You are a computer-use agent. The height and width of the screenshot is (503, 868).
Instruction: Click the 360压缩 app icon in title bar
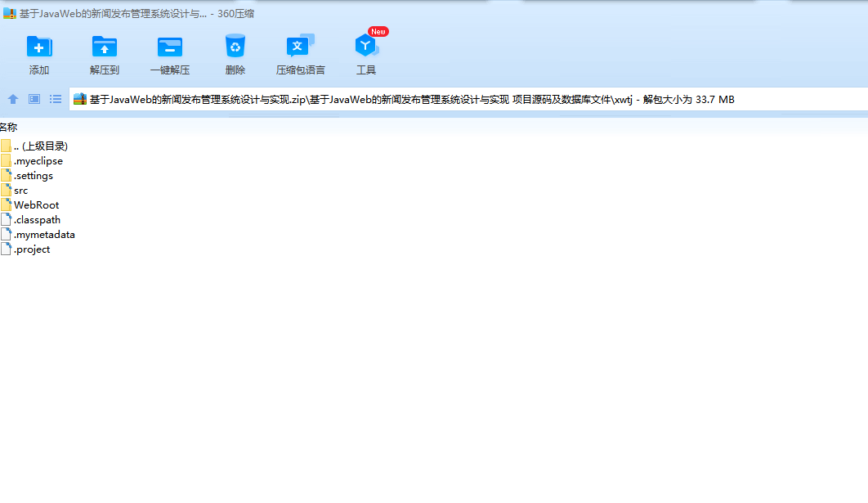coord(10,13)
